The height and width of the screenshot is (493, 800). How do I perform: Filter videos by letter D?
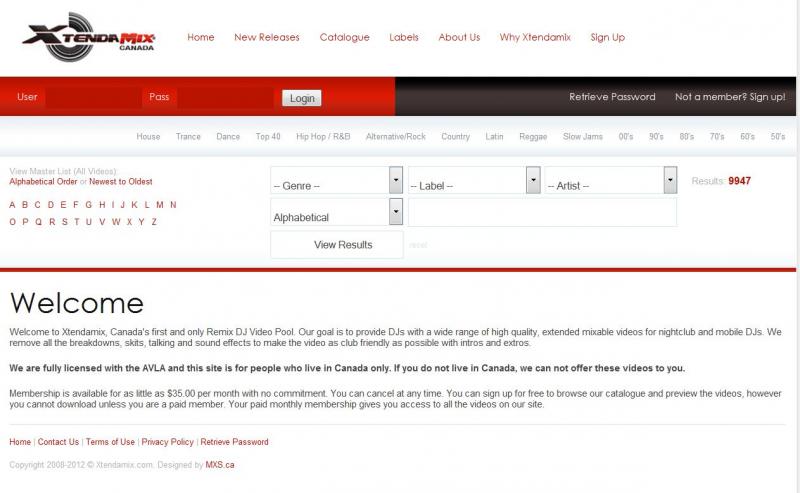tap(51, 205)
